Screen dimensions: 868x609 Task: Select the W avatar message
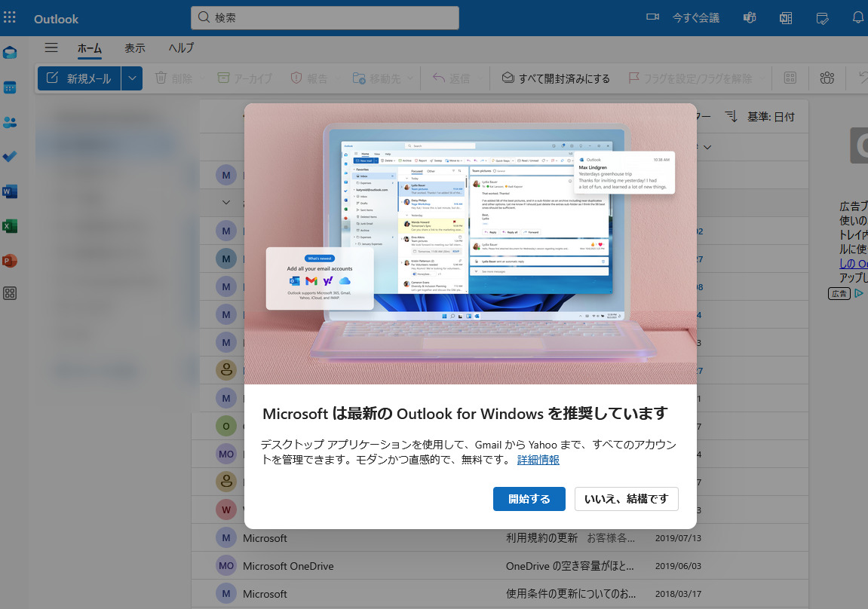pyautogui.click(x=225, y=510)
